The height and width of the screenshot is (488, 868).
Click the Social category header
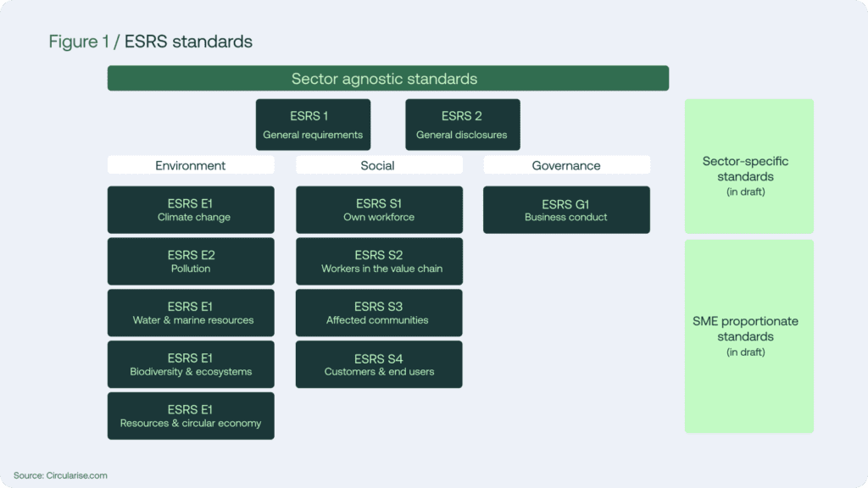[x=379, y=165]
